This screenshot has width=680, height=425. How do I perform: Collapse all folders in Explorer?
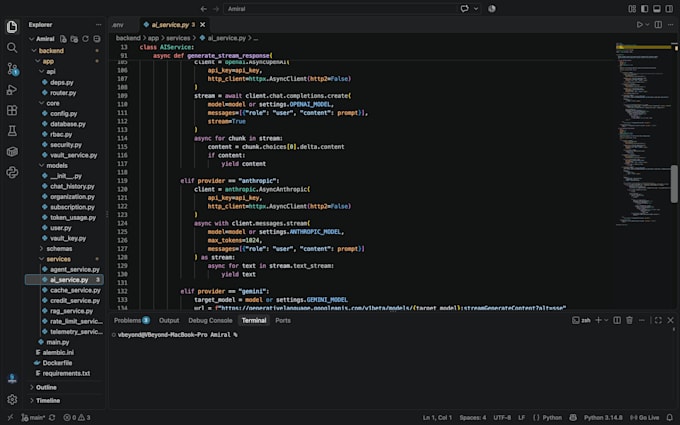tap(97, 39)
